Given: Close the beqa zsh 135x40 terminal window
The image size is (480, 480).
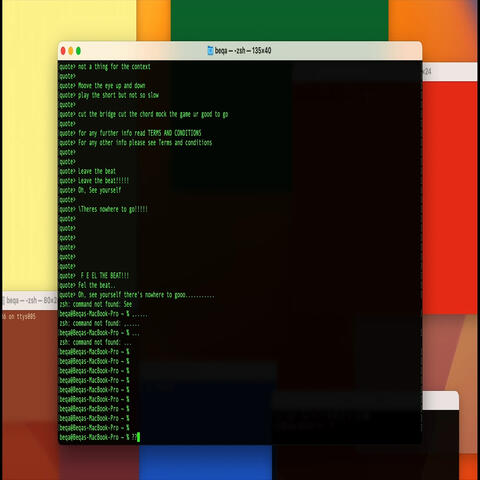Looking at the screenshot, I should [63, 51].
